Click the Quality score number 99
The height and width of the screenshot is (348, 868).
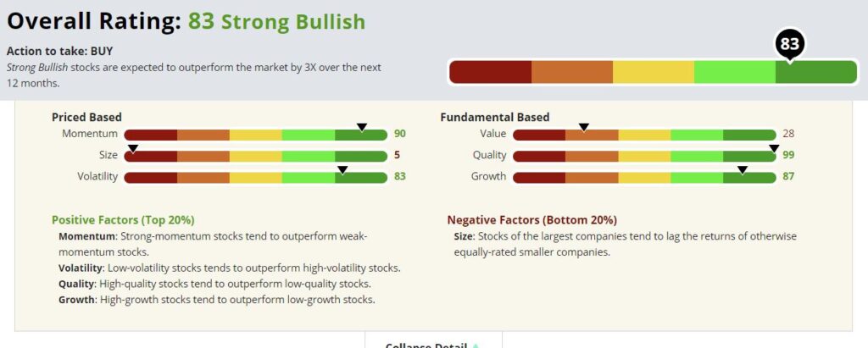point(788,155)
